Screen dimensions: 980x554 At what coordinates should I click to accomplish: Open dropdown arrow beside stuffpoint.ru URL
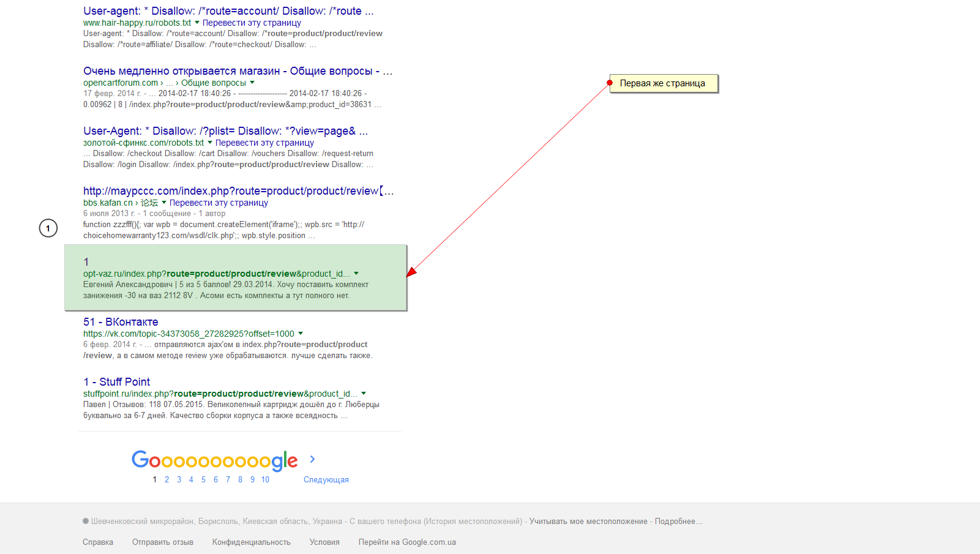point(364,394)
